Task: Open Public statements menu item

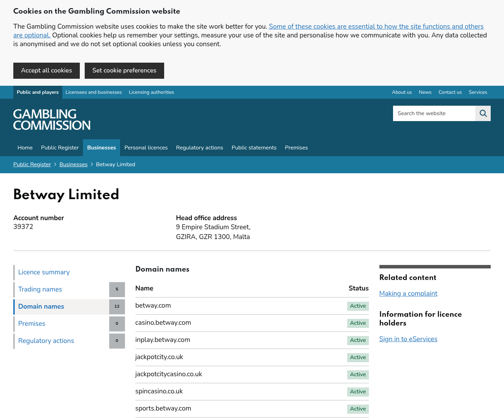Action: click(x=254, y=148)
